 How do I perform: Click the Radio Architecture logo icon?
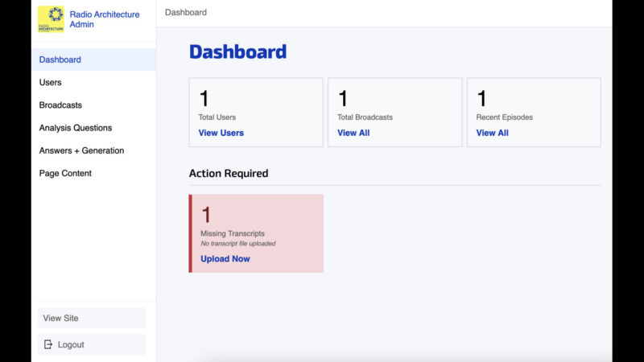point(51,19)
